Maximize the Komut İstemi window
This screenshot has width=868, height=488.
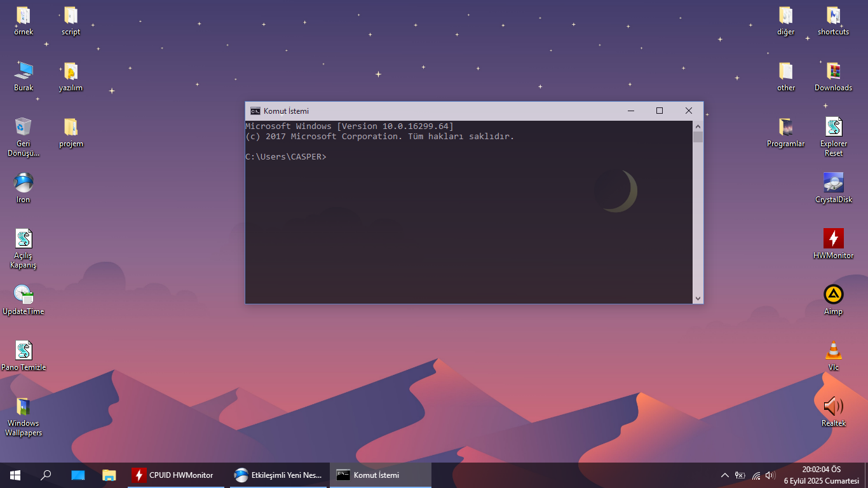tap(660, 111)
